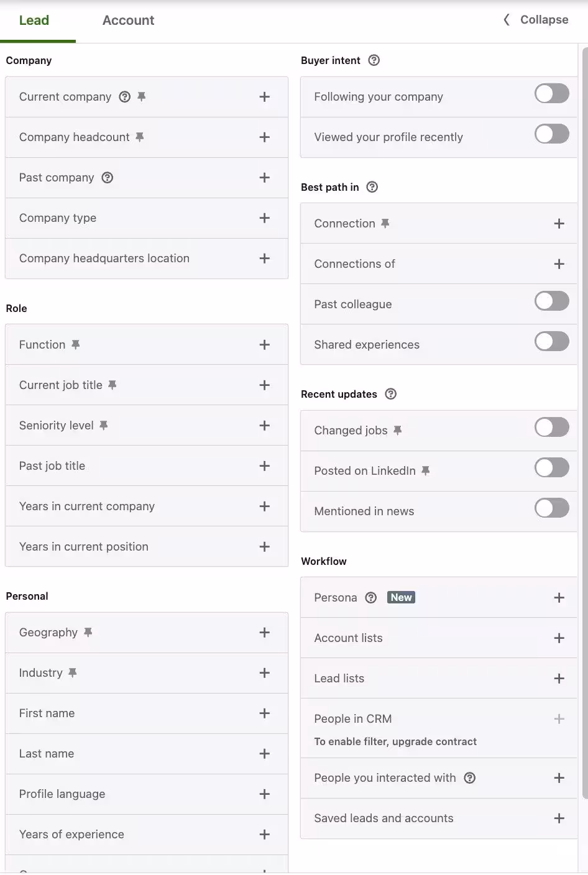The image size is (588, 875).
Task: Expand the Seniority level filter
Action: pyautogui.click(x=264, y=426)
